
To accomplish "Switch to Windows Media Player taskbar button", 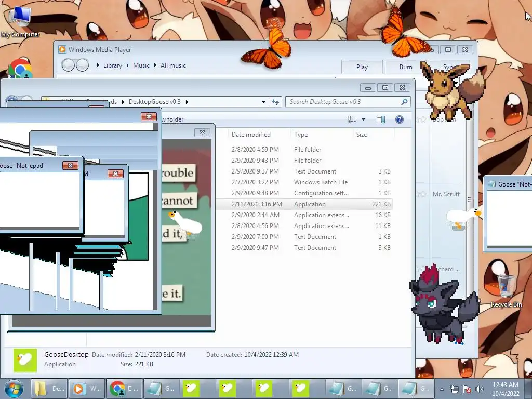I will pyautogui.click(x=87, y=389).
